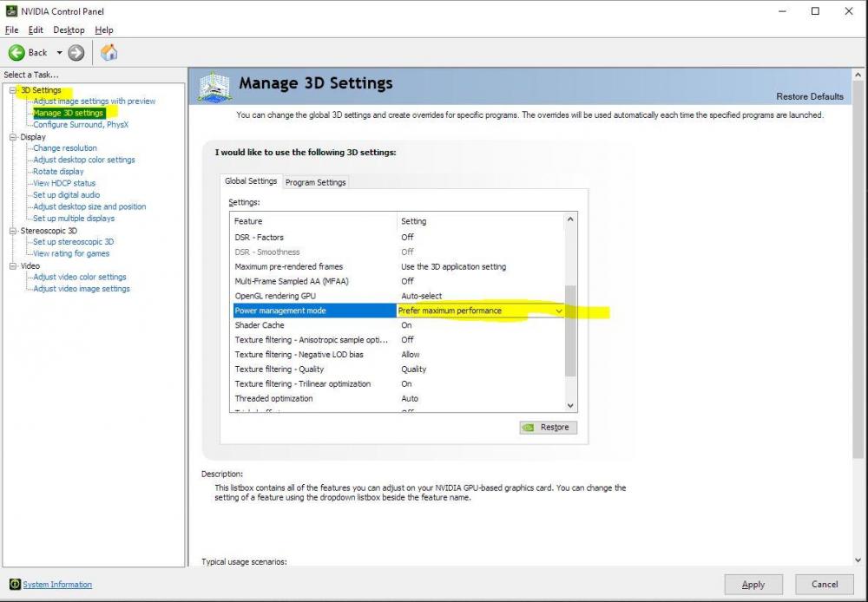Select the DSR - Factors row
This screenshot has height=602, width=868.
(398, 238)
